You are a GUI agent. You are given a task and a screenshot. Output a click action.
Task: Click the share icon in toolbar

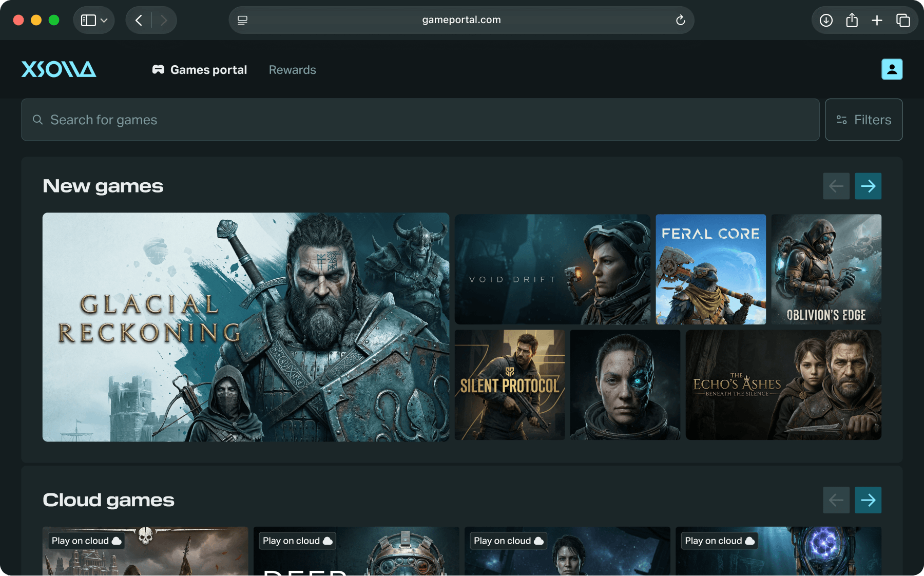coord(852,21)
